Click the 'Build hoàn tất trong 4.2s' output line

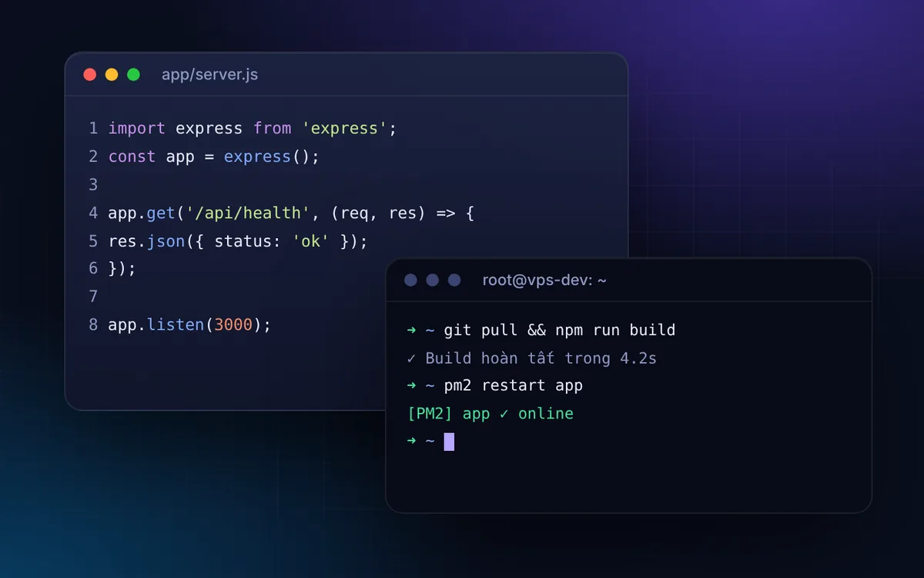(531, 358)
